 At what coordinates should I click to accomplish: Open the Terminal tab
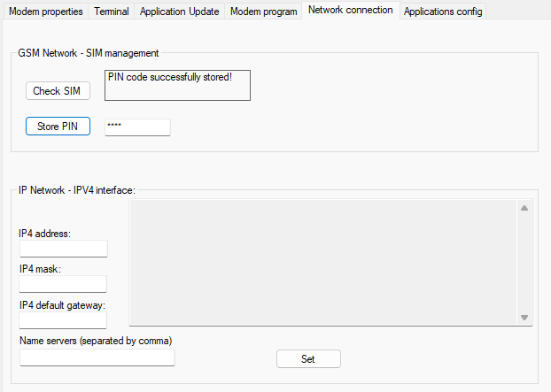[x=112, y=12]
